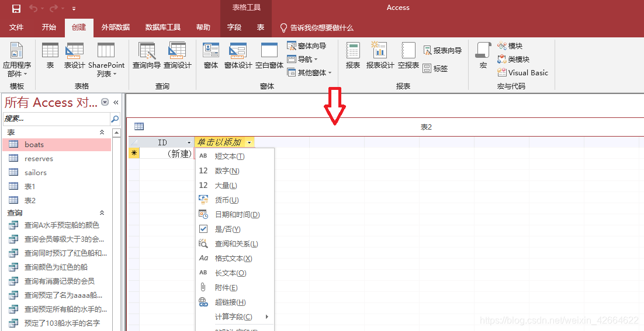Choose 短文本(T) field type
Screen dimensions: 644x331
[x=234, y=156]
